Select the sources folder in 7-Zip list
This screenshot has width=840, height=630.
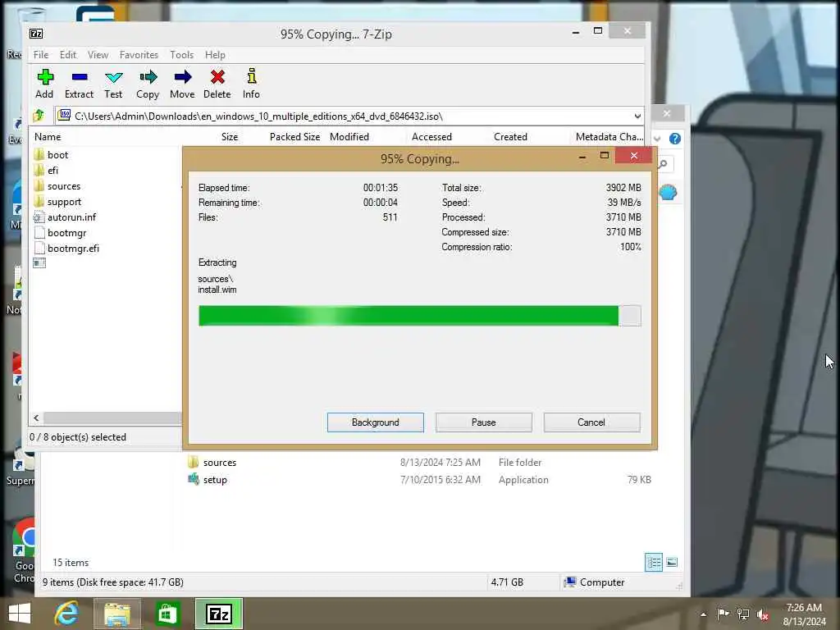pos(57,186)
